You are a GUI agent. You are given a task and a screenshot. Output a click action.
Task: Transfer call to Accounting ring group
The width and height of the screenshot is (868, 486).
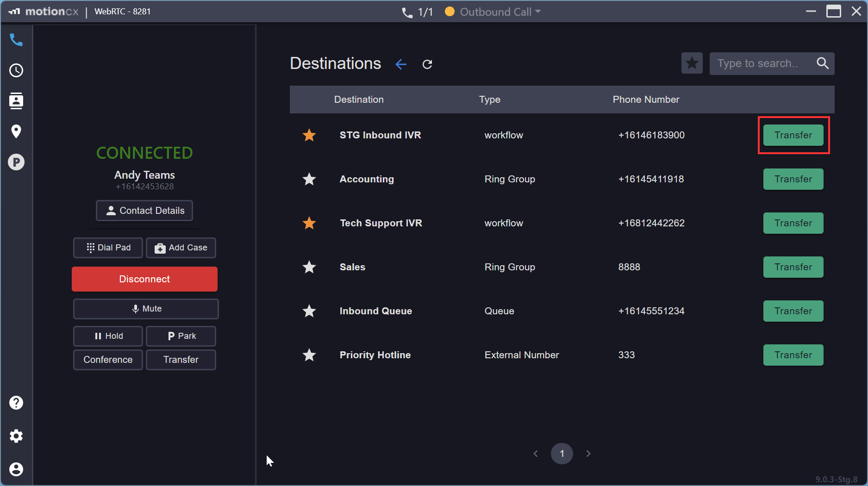click(793, 179)
